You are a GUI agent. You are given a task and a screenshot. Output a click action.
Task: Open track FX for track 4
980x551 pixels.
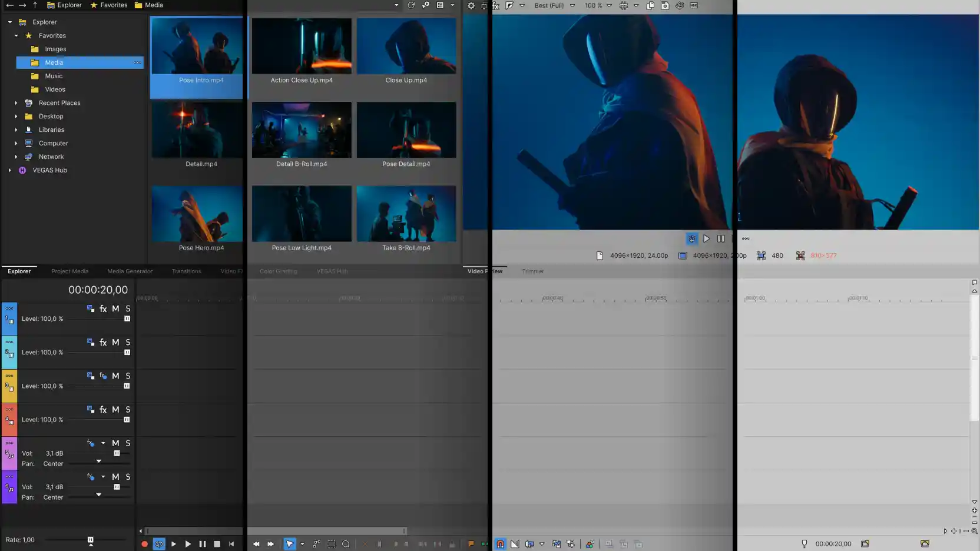click(x=103, y=409)
